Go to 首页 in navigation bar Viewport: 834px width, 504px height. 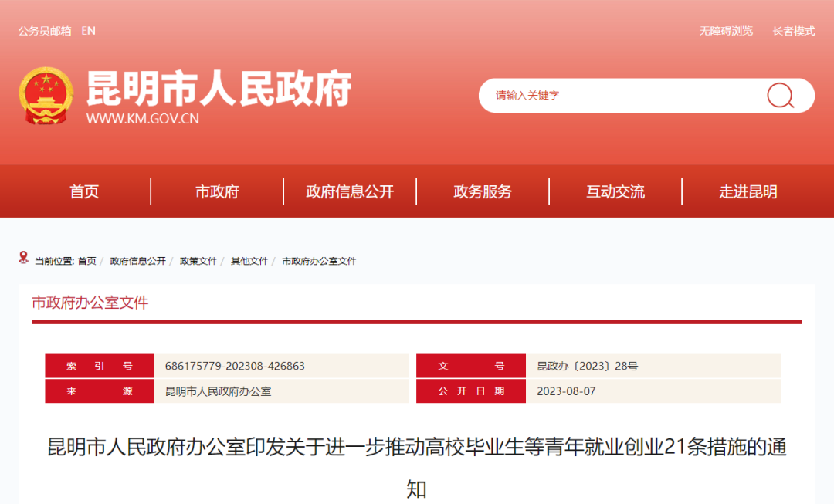[84, 192]
